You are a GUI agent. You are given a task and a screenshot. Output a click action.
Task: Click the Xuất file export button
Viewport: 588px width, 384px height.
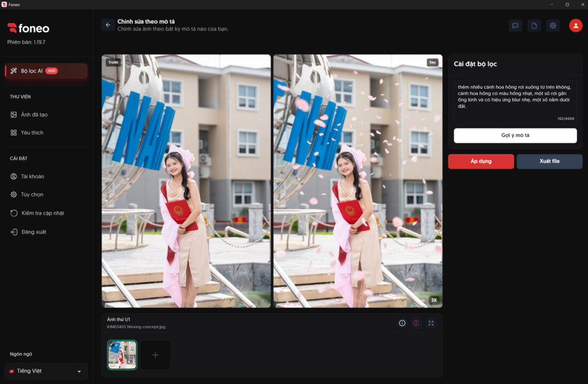[550, 161]
